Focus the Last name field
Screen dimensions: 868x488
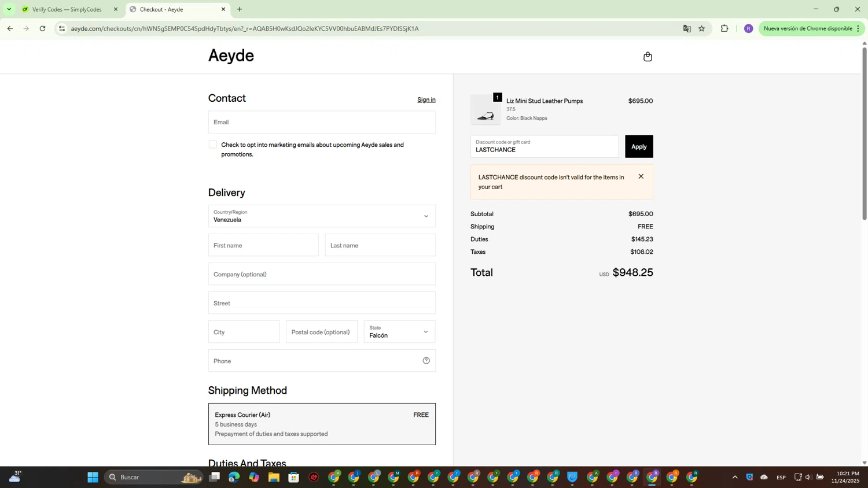(380, 245)
